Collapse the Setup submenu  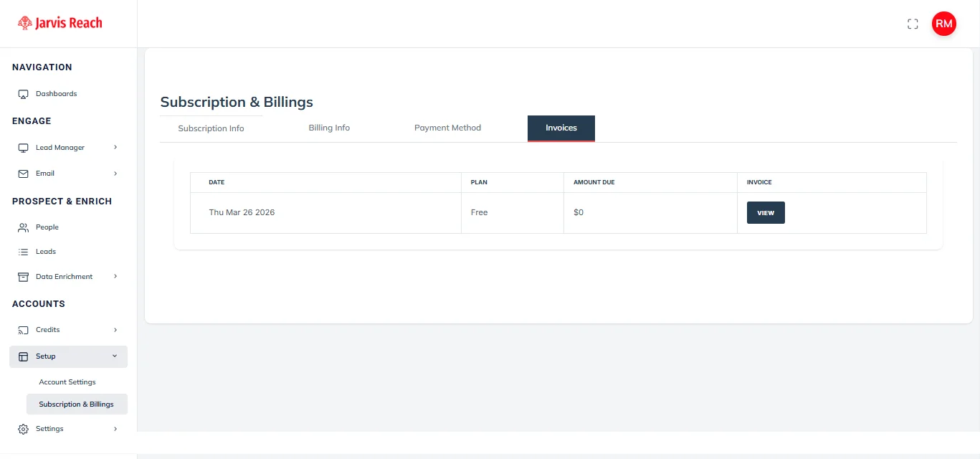click(x=115, y=356)
